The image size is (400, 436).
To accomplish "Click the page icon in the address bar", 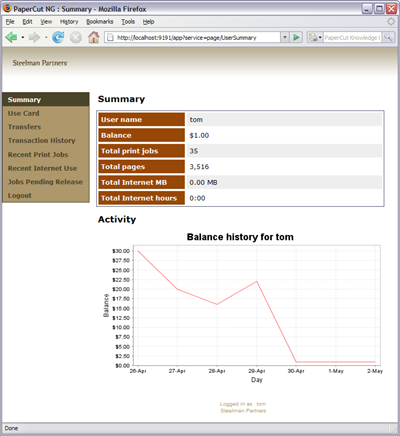I will (x=110, y=37).
